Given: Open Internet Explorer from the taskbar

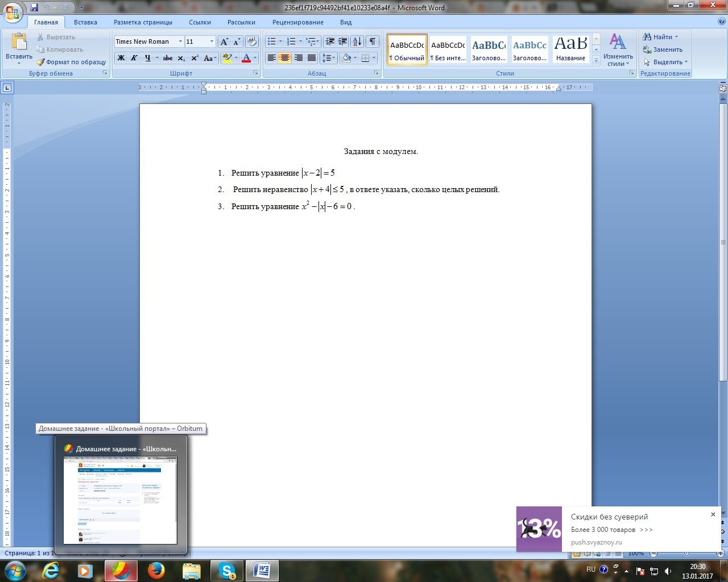Looking at the screenshot, I should [x=51, y=570].
